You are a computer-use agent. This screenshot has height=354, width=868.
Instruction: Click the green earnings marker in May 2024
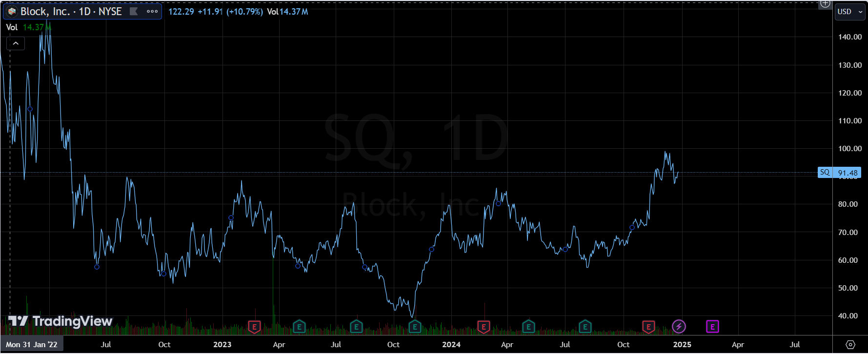coord(528,327)
